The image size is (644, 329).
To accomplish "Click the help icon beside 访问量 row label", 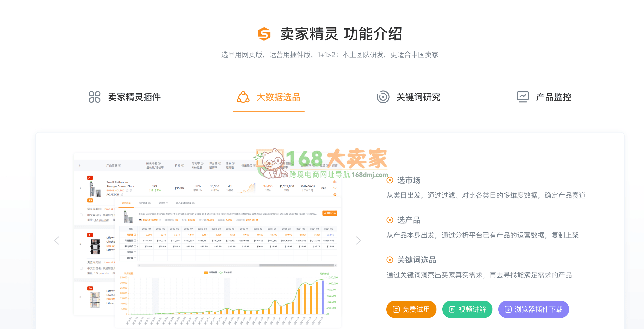I will [135, 252].
